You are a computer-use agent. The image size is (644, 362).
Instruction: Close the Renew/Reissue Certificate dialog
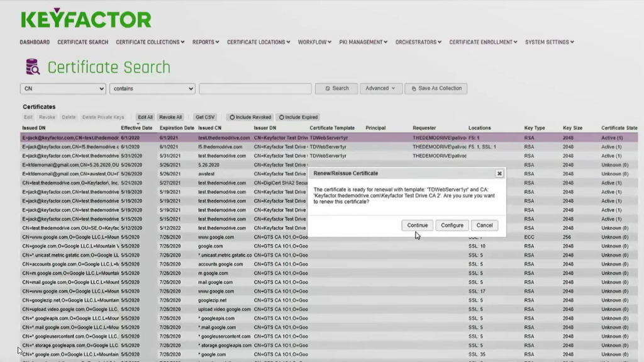(499, 173)
